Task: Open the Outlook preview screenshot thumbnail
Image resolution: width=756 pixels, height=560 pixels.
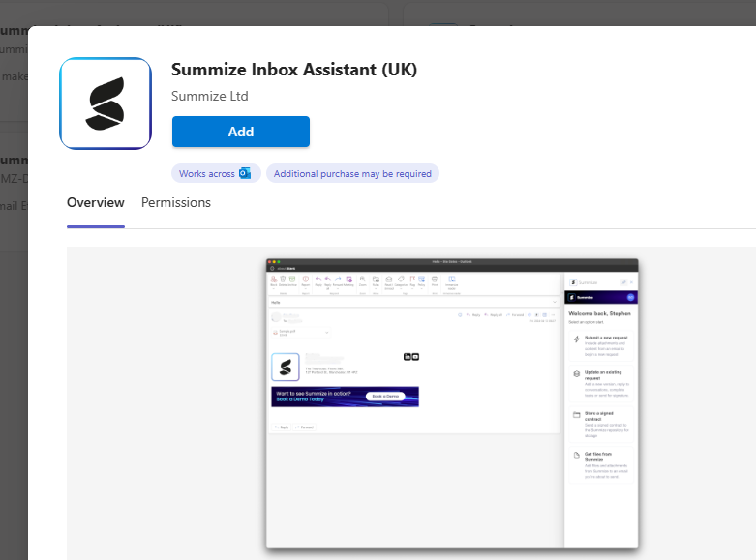Action: click(452, 403)
